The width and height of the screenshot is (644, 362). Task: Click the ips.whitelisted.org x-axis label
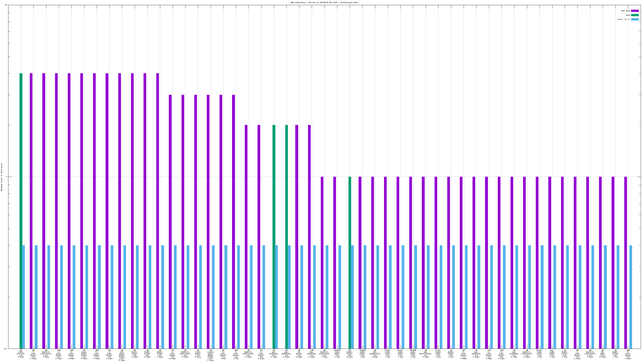tap(425, 354)
